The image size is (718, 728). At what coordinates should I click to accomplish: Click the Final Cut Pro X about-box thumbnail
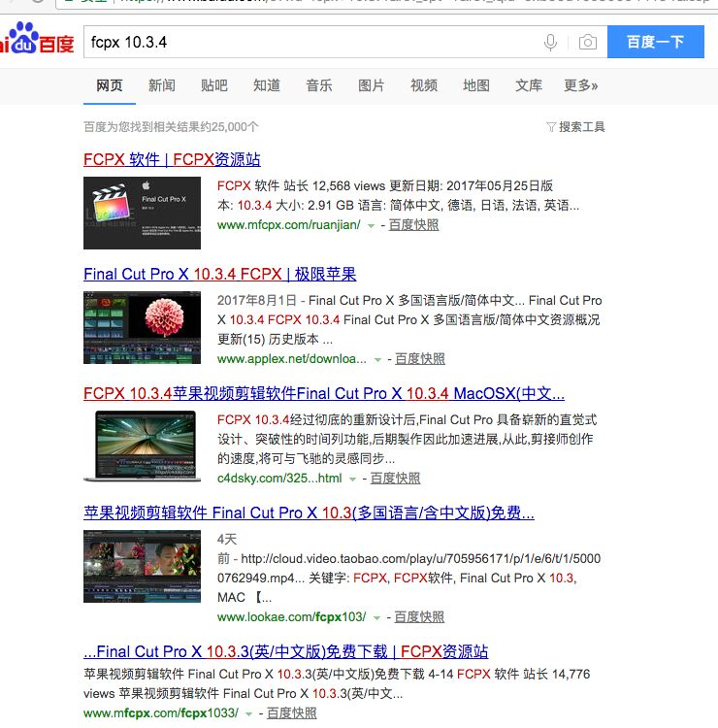pos(142,213)
